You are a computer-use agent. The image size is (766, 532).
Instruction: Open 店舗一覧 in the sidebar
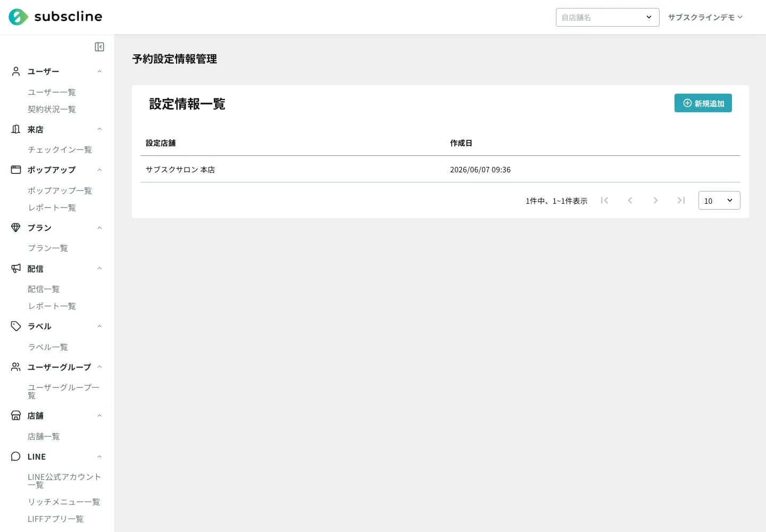44,436
